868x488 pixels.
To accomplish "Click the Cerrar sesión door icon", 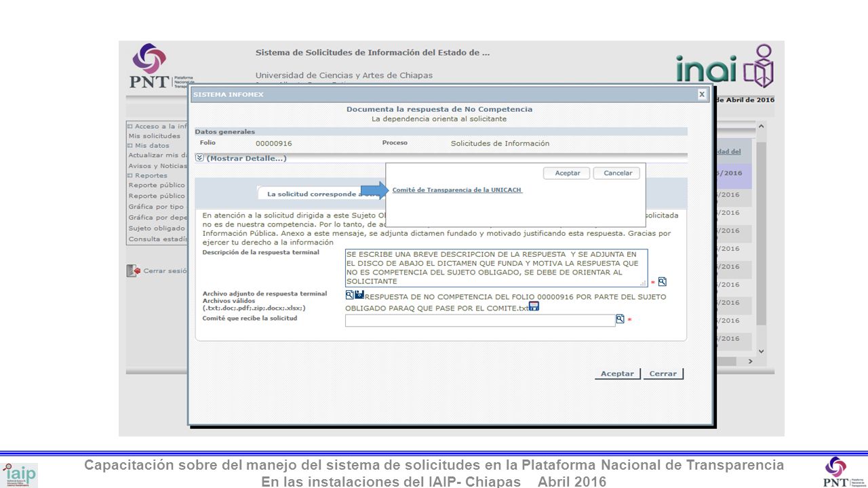I will click(133, 270).
